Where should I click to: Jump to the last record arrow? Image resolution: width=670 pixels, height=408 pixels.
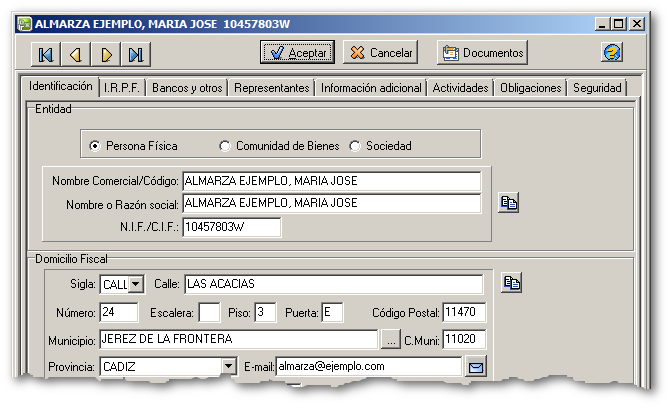(135, 54)
